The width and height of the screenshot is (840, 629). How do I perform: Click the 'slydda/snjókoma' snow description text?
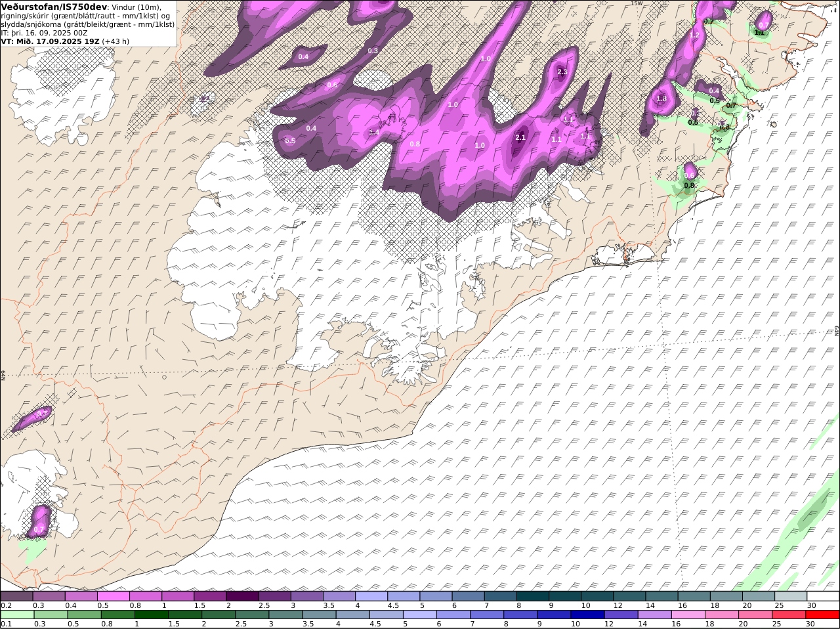tap(31, 24)
